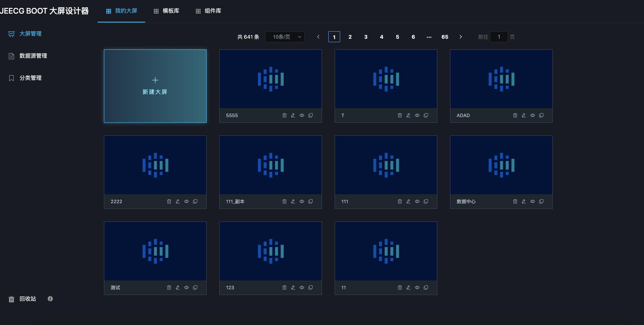
Task: Jump to page 65 in pagination
Action: coord(445,37)
